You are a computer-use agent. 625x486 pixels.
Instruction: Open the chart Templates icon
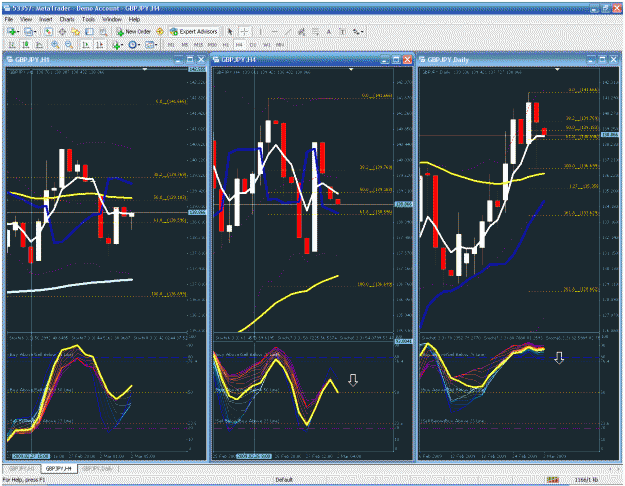click(149, 45)
